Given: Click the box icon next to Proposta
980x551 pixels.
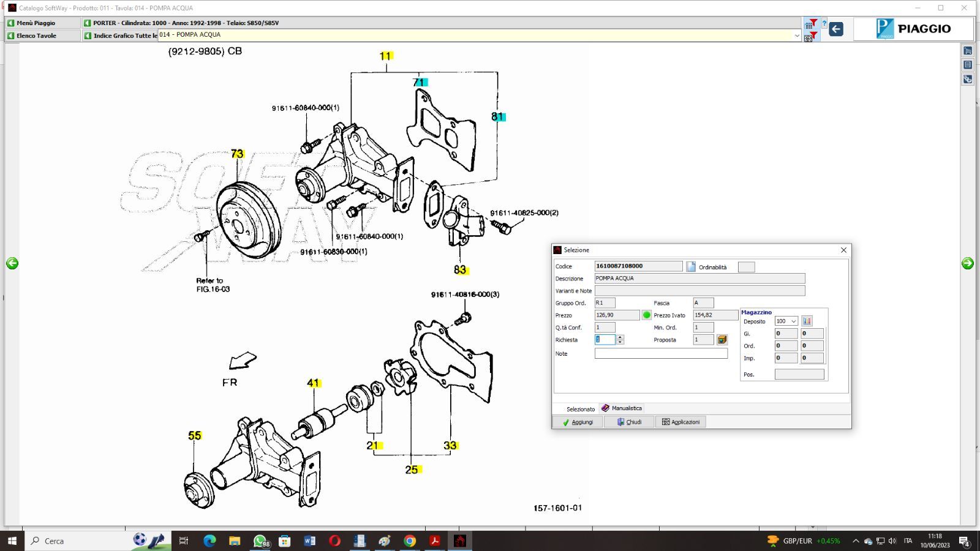Looking at the screenshot, I should (722, 340).
